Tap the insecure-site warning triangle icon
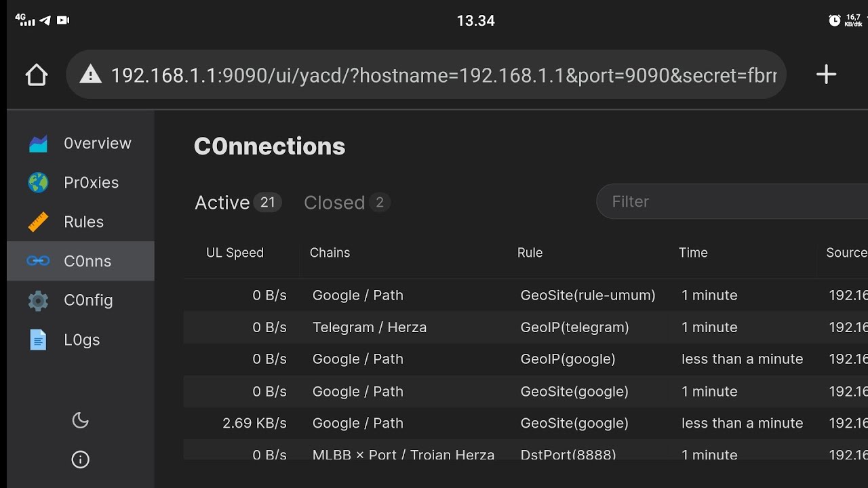 pyautogui.click(x=90, y=75)
